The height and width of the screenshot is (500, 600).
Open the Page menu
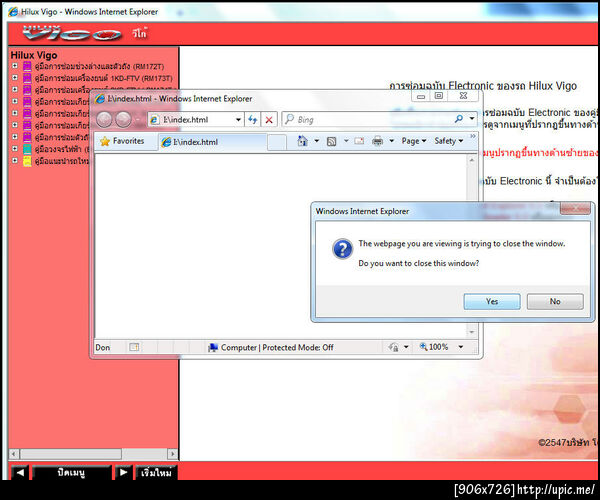click(x=414, y=141)
